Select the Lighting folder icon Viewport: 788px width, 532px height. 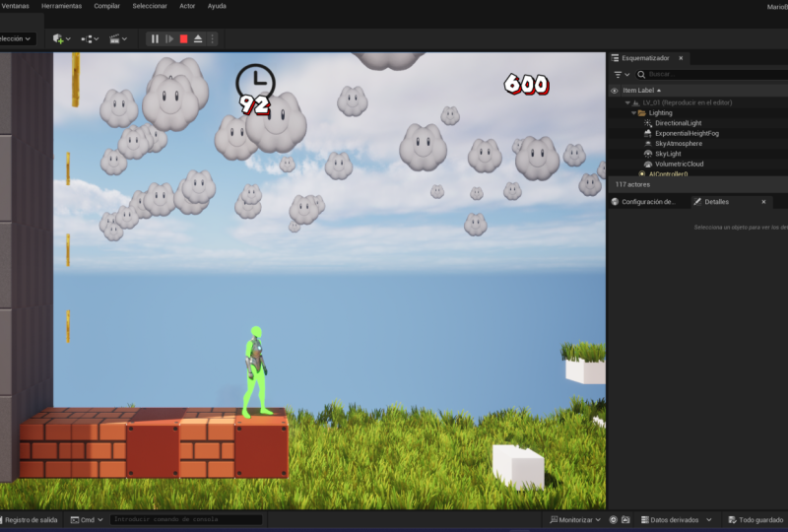click(642, 113)
